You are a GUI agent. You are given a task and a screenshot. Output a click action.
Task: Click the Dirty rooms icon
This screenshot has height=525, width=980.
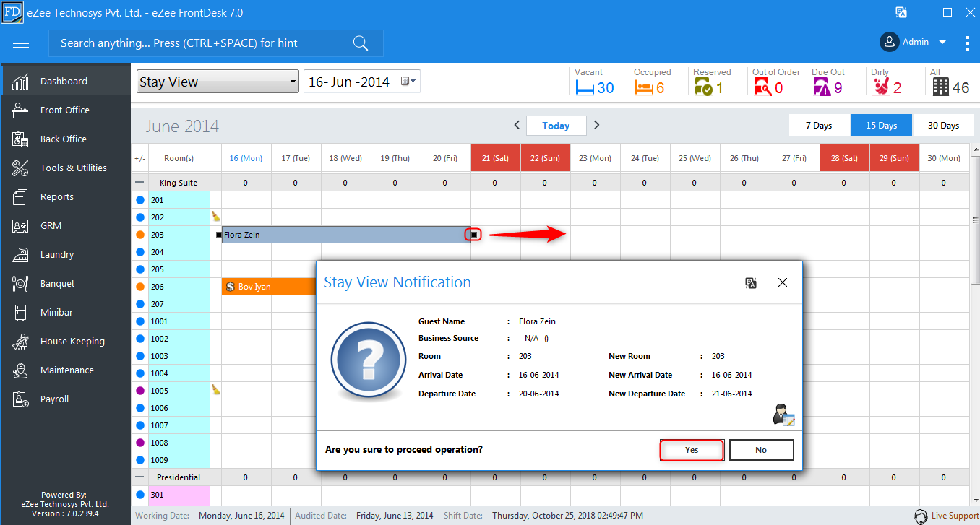(x=880, y=87)
